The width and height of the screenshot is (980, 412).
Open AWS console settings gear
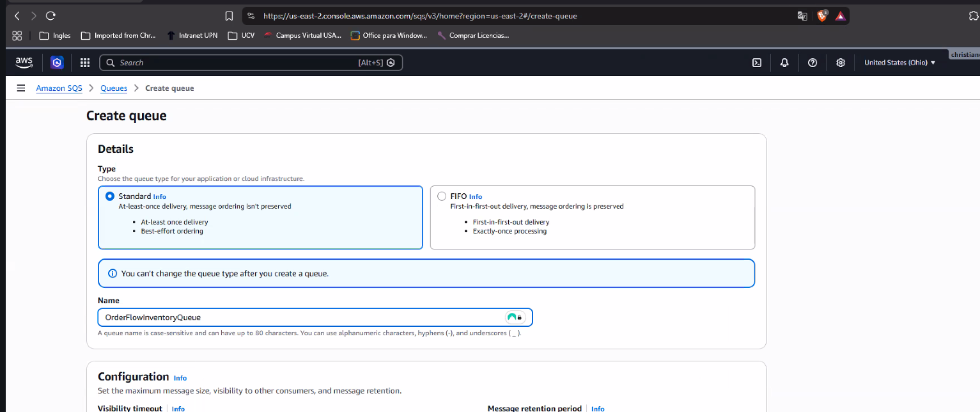[841, 63]
